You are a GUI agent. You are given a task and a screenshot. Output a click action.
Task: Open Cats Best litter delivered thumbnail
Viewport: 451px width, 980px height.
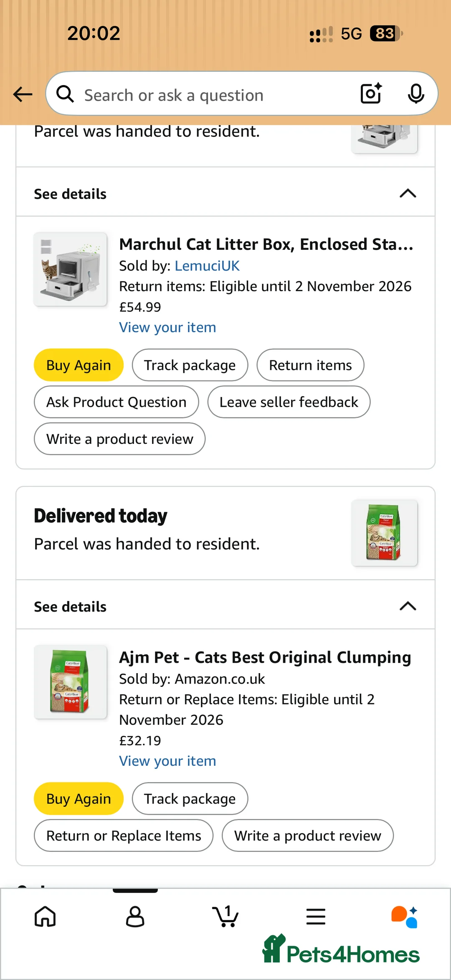[x=385, y=533]
